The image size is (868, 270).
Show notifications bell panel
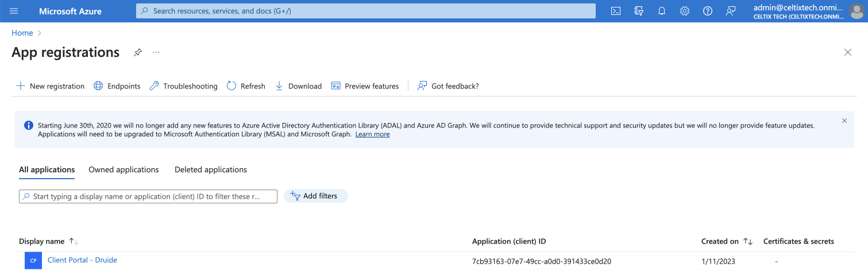(661, 11)
